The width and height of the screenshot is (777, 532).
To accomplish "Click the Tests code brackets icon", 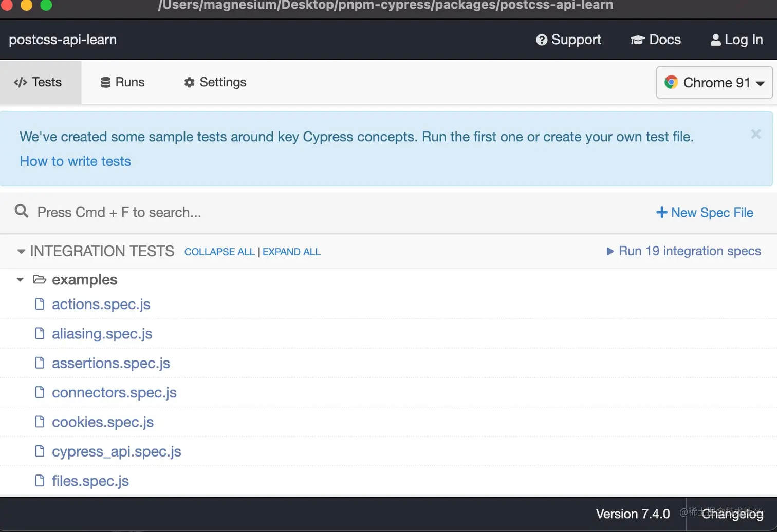I will pos(21,82).
